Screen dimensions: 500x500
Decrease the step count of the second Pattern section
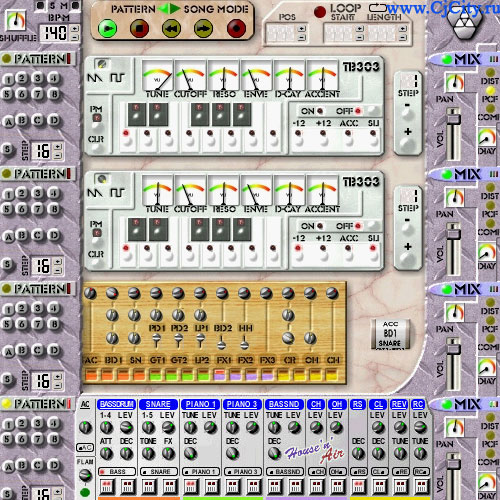coord(58,270)
